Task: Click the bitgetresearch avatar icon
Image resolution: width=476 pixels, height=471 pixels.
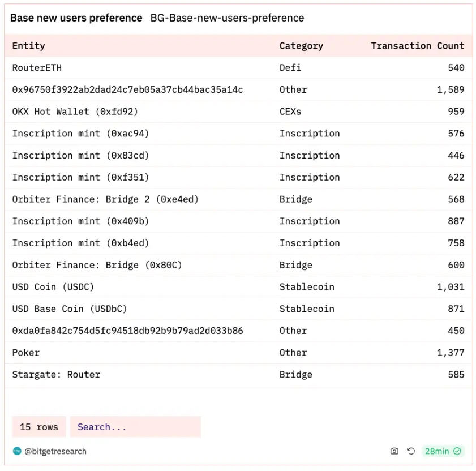Action: coord(17,451)
